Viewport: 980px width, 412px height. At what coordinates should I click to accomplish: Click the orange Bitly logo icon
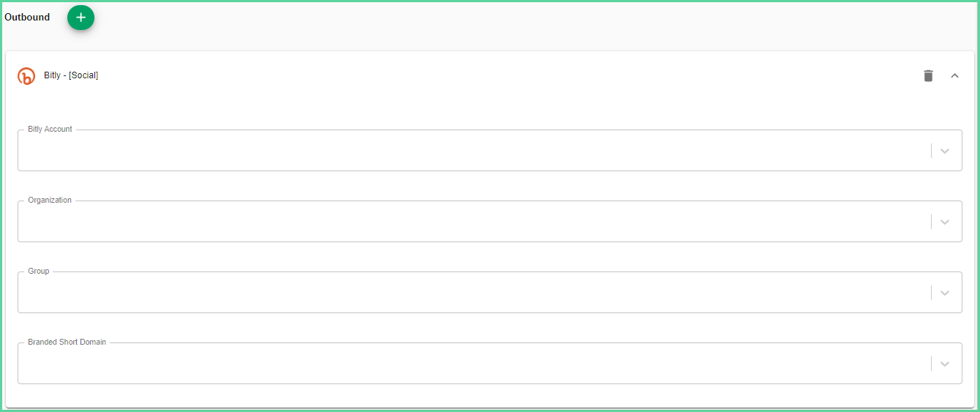click(x=26, y=76)
